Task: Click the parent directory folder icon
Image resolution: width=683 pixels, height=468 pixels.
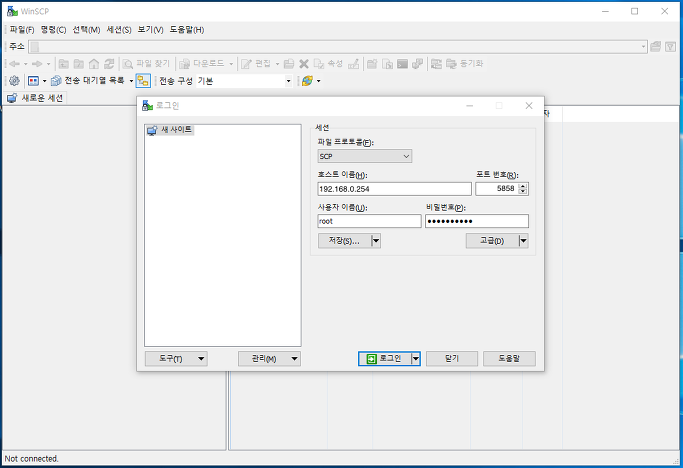Action: (64, 64)
